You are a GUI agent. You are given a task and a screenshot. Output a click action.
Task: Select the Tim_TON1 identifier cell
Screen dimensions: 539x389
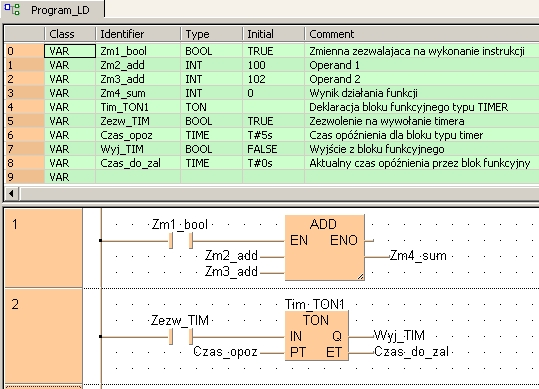tap(138, 107)
